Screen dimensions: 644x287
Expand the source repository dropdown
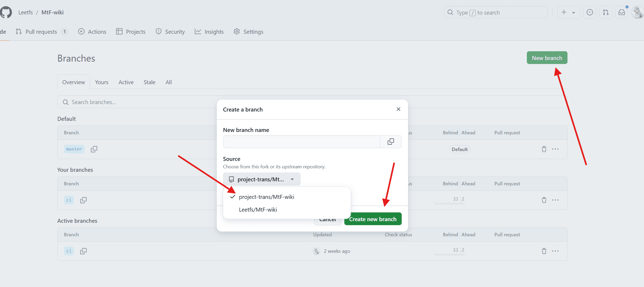[x=262, y=179]
